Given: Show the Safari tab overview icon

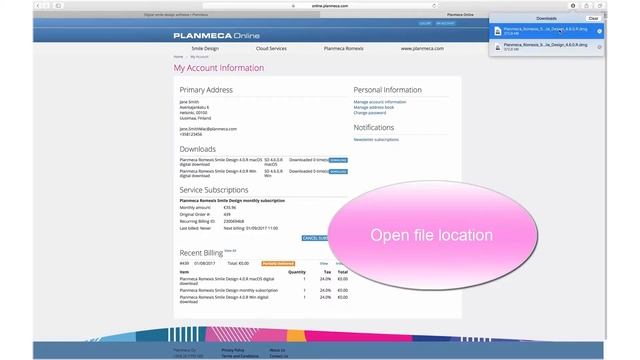Looking at the screenshot, I should click(600, 6).
